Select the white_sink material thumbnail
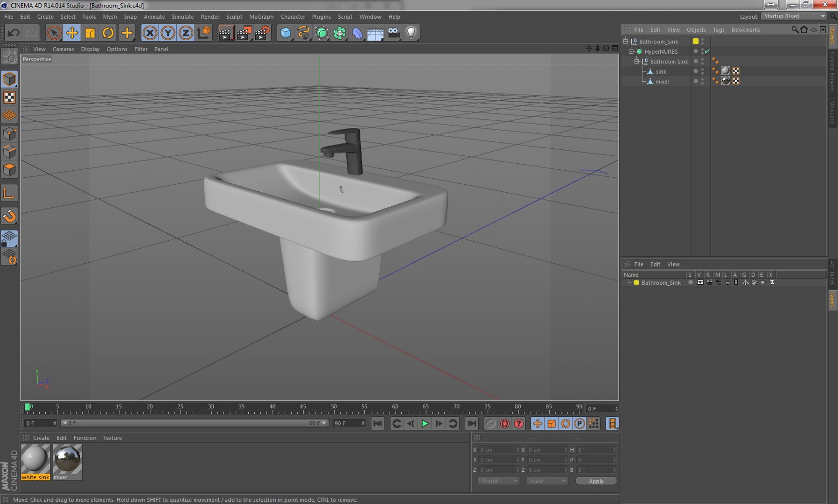 [35, 459]
